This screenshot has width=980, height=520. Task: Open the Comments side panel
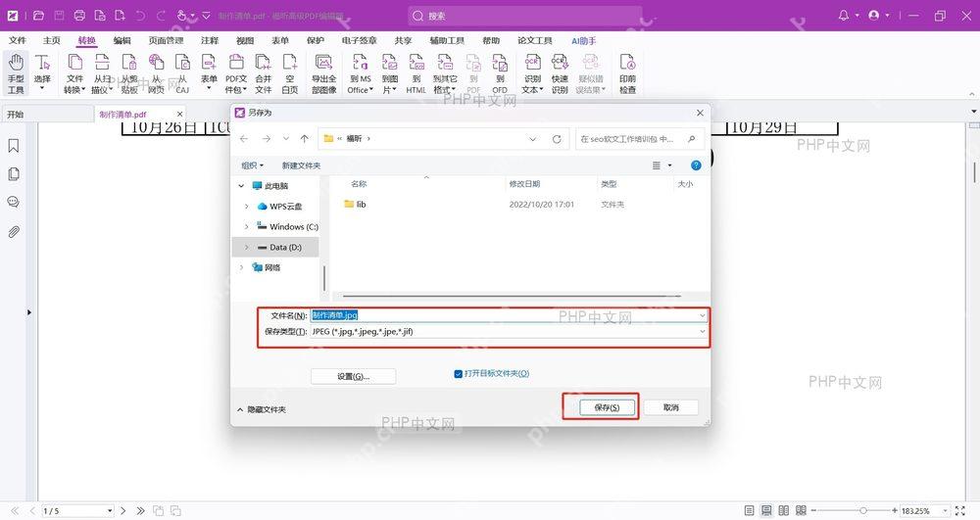pyautogui.click(x=13, y=203)
